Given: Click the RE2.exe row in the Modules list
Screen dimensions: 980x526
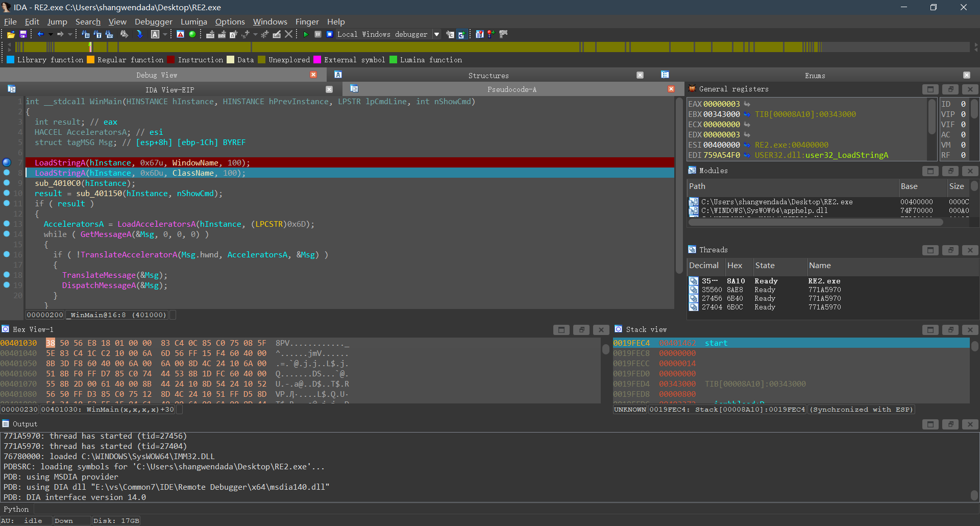Looking at the screenshot, I should (x=828, y=202).
